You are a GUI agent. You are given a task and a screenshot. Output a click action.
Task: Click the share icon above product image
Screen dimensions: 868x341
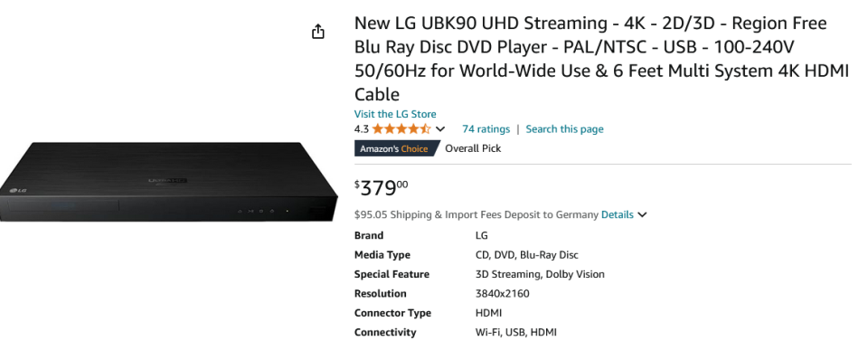[317, 32]
